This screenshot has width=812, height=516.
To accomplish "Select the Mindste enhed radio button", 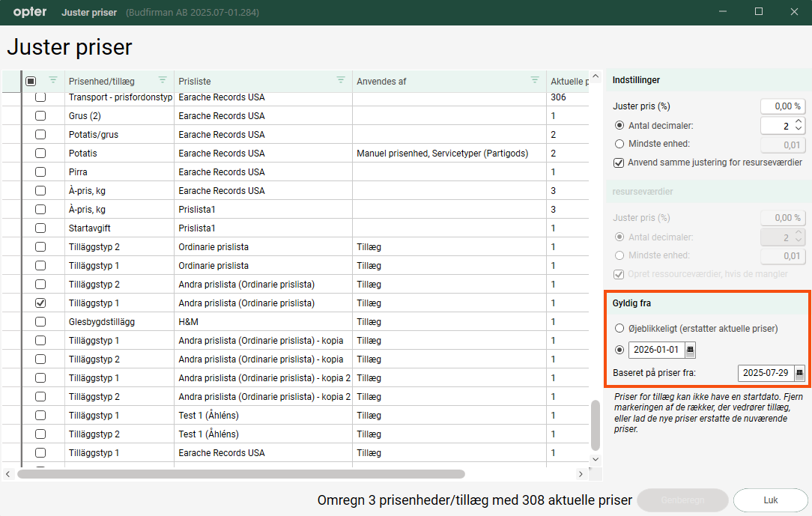I will click(619, 144).
